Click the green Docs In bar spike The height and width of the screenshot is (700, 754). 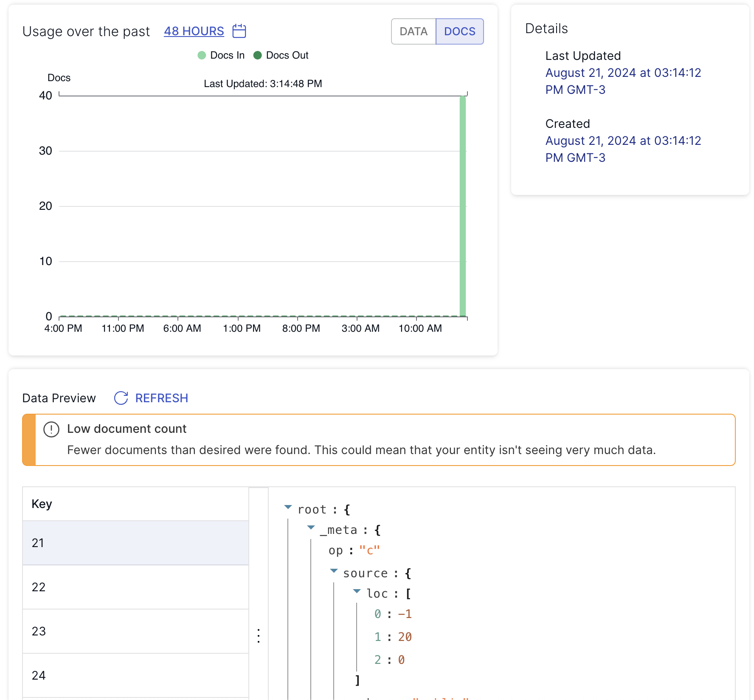click(462, 204)
